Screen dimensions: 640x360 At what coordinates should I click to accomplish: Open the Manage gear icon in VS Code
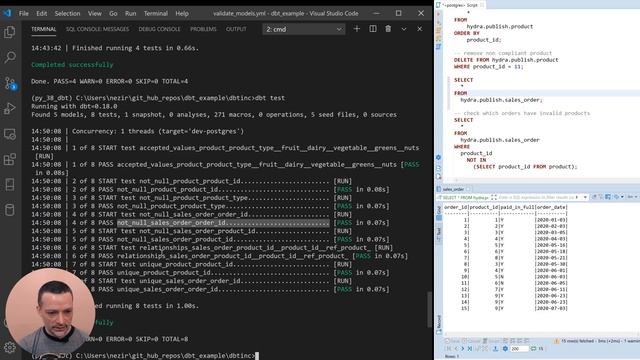(10, 347)
